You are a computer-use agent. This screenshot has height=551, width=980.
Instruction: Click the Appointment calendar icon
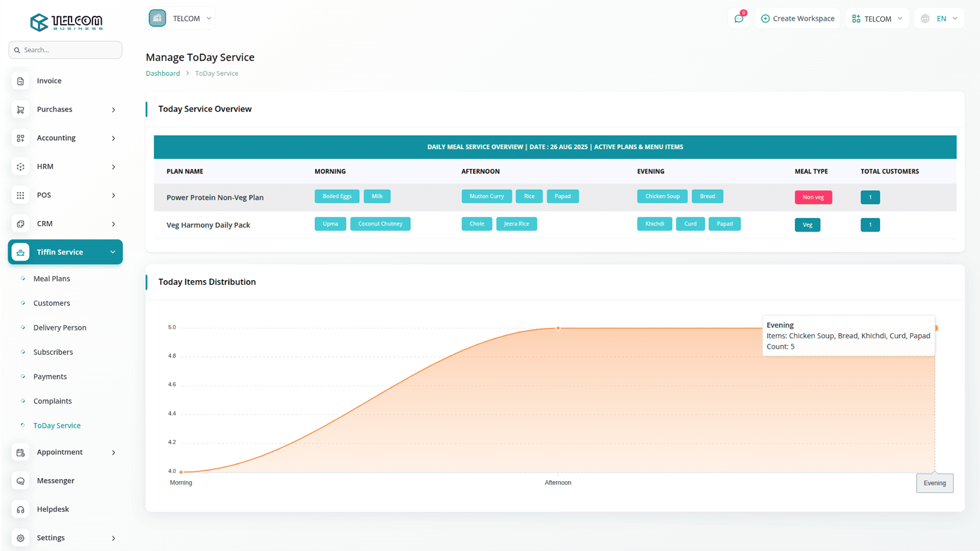click(x=20, y=453)
